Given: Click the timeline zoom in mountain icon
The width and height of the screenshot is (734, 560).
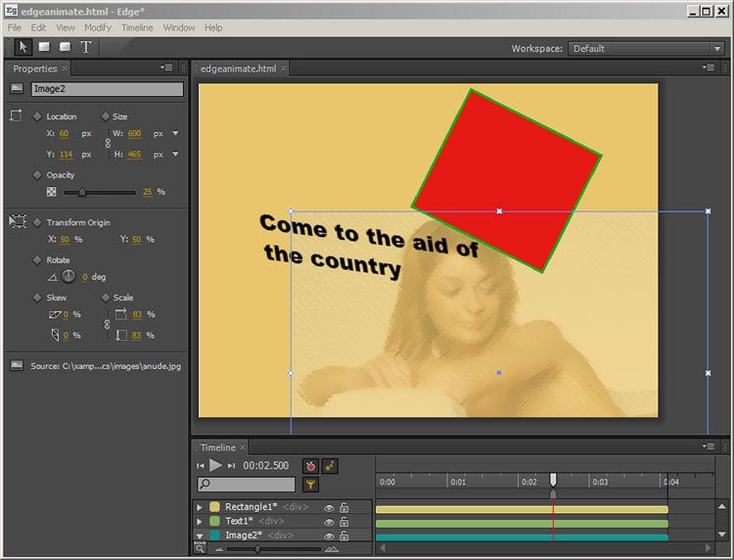Looking at the screenshot, I should [332, 549].
